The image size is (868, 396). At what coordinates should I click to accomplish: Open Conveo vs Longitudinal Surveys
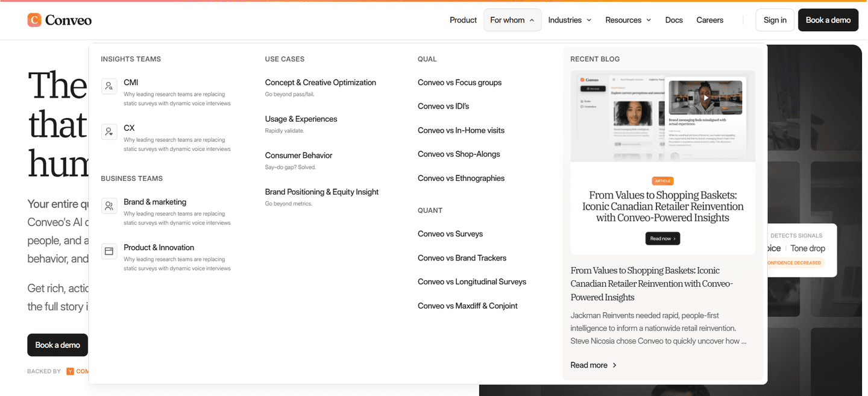tap(472, 282)
